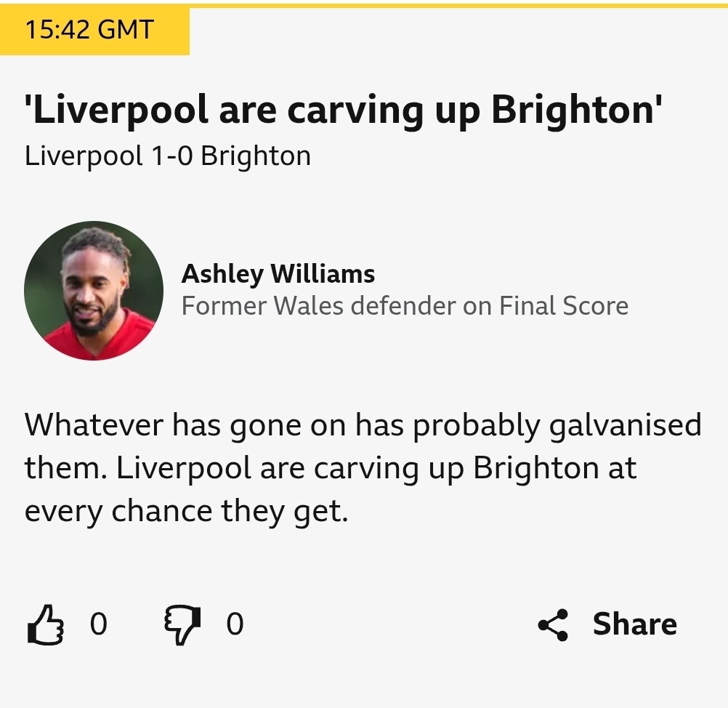Click the 15:42 GMT timestamp badge
This screenshot has height=708, width=728.
[89, 30]
